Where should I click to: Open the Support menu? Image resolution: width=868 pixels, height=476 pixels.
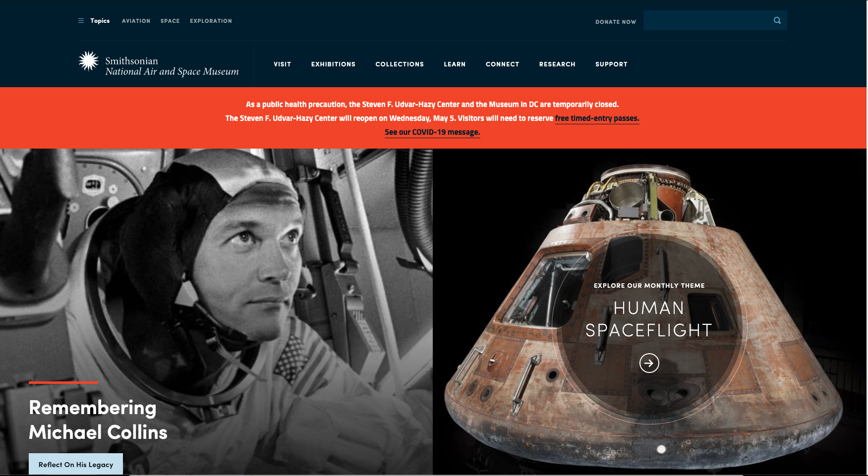click(611, 64)
